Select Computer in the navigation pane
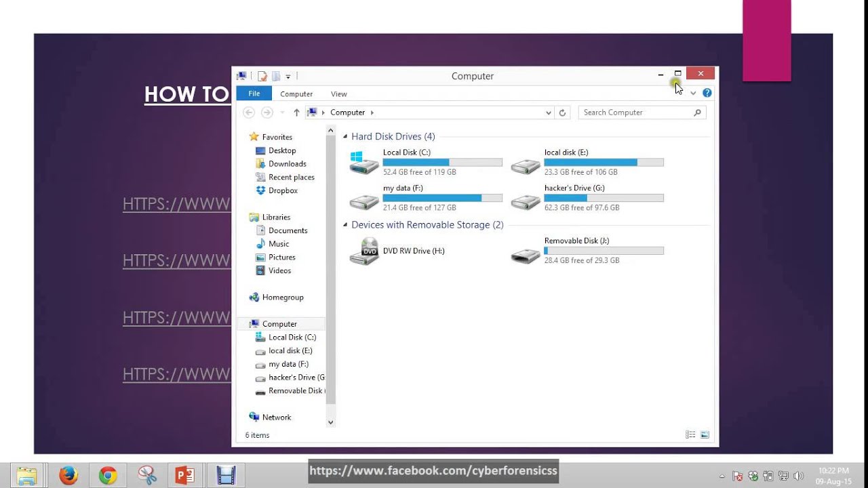The height and width of the screenshot is (488, 868). (279, 324)
